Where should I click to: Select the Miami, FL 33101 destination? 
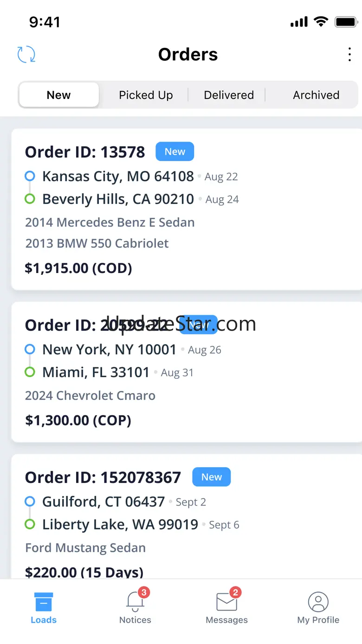96,372
